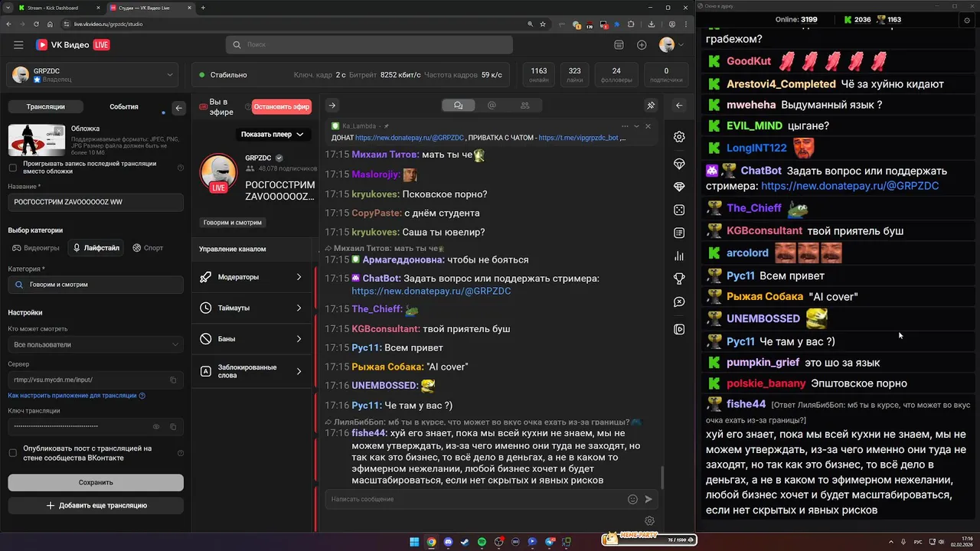Reveal stream key with eye icon
Screen dimensions: 980x551
click(x=156, y=426)
